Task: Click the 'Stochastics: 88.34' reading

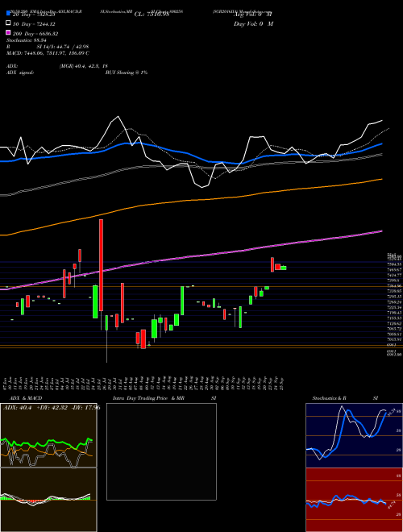Action: (x=27, y=40)
